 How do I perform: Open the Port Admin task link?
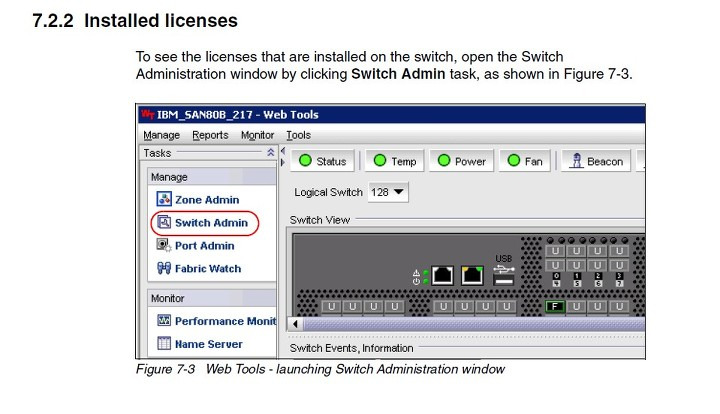coord(205,246)
